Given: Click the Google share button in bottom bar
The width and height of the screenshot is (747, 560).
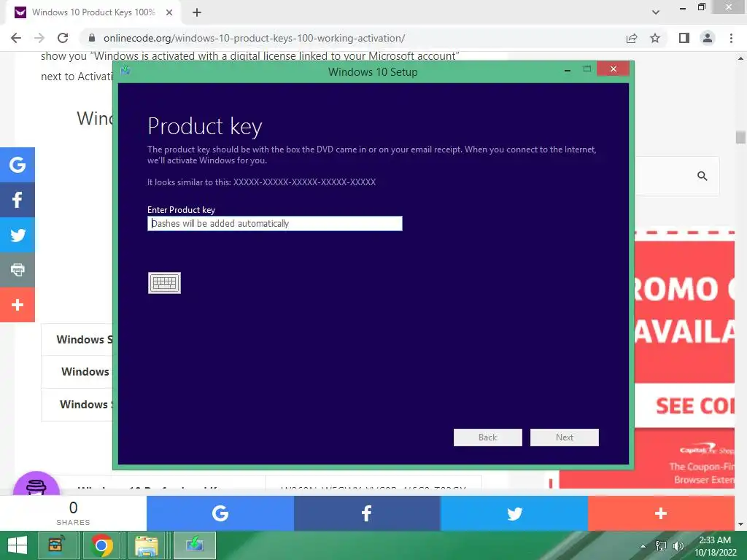Looking at the screenshot, I should point(220,513).
